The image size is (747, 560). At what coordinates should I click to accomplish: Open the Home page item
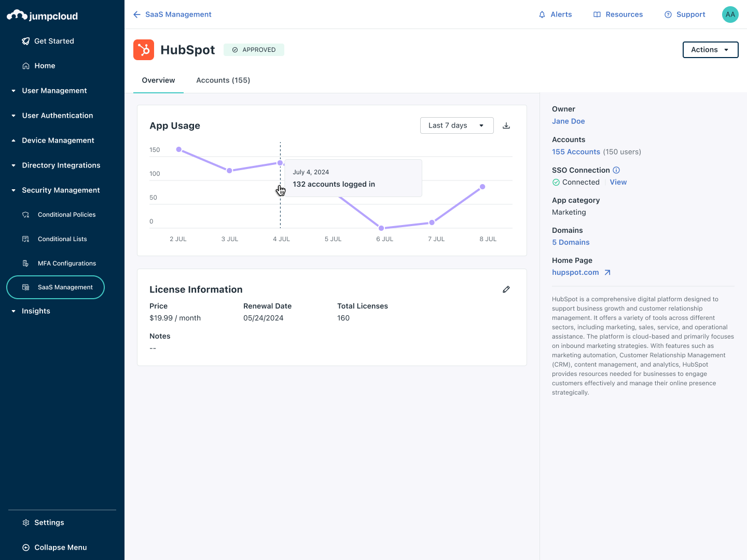[x=45, y=66]
